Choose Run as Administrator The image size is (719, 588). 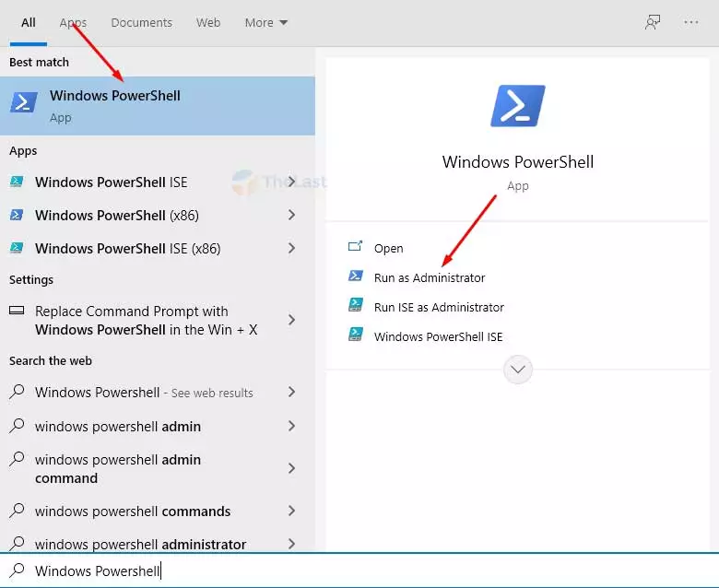[430, 277]
